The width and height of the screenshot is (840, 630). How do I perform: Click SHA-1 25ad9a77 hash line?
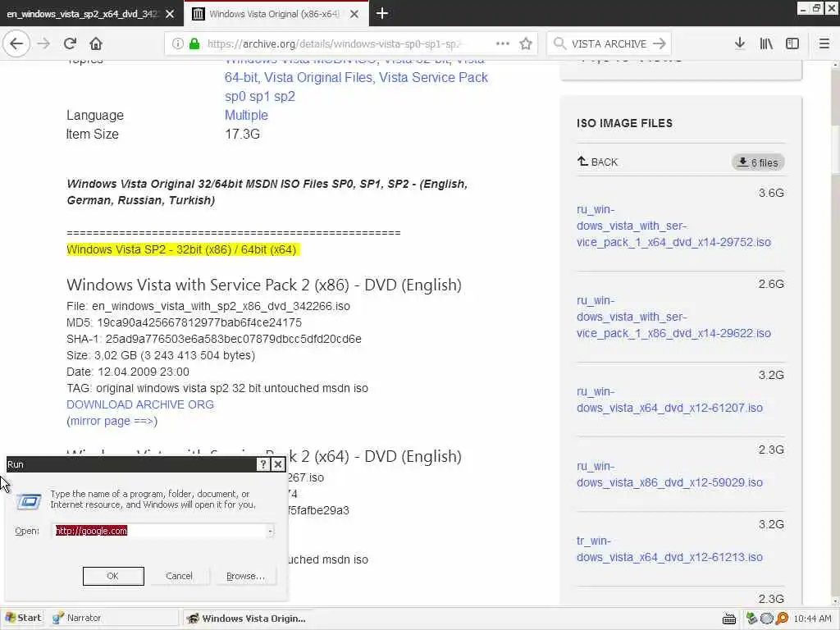(x=214, y=339)
